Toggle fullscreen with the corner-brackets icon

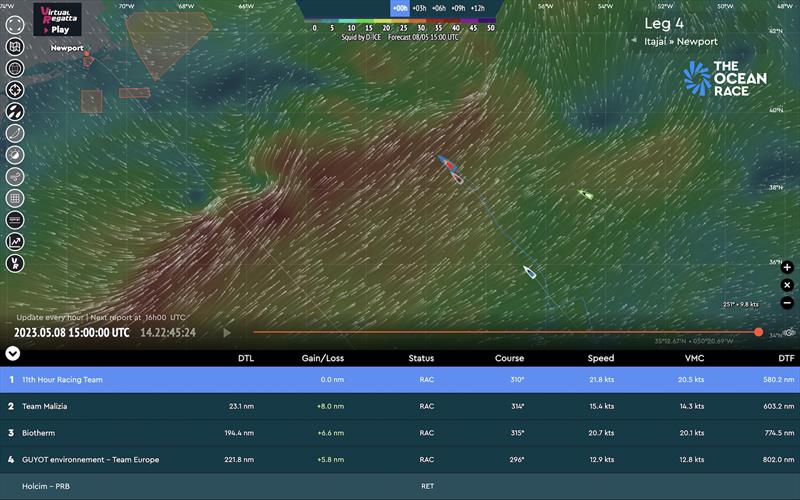coord(15,24)
